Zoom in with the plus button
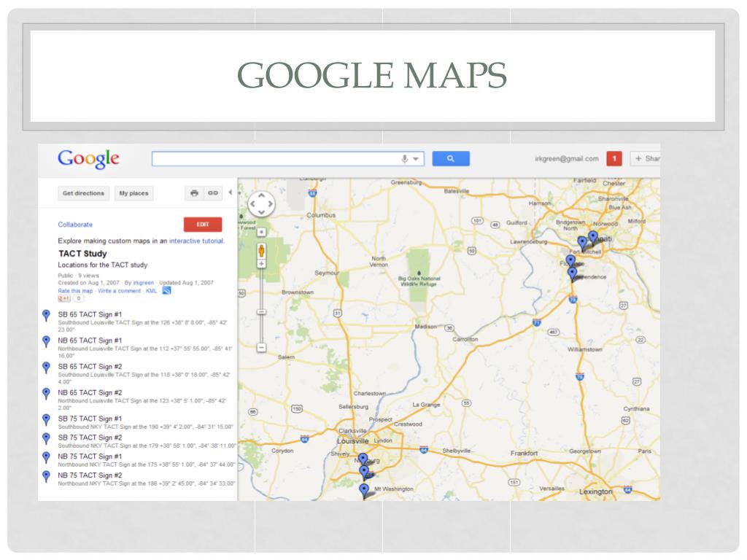This screenshot has height=560, width=747. pyautogui.click(x=262, y=264)
